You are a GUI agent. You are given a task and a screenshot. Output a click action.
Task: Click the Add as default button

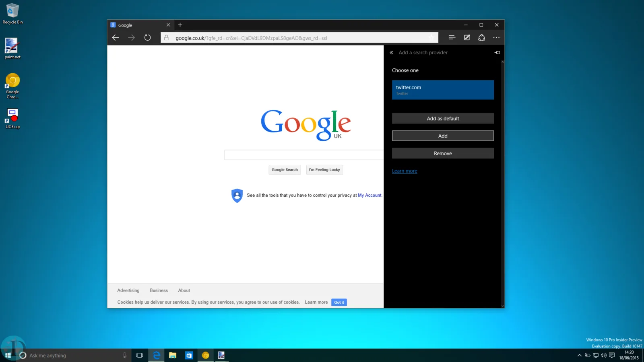tap(443, 118)
